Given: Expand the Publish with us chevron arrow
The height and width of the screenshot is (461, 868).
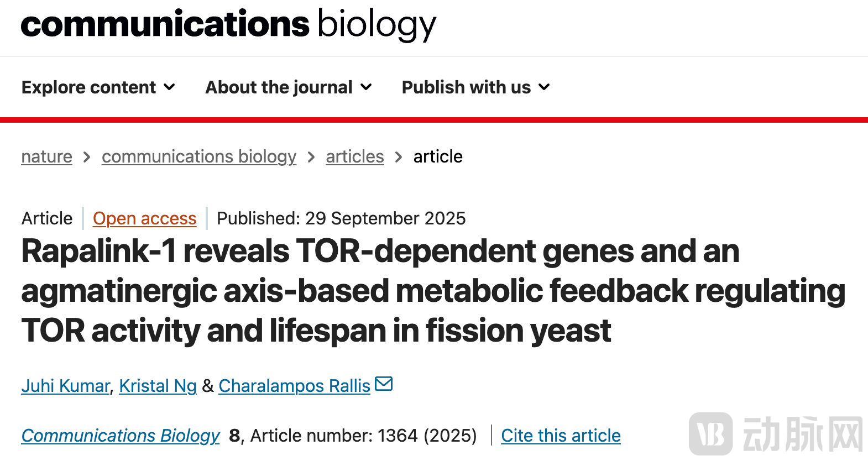Looking at the screenshot, I should point(545,87).
